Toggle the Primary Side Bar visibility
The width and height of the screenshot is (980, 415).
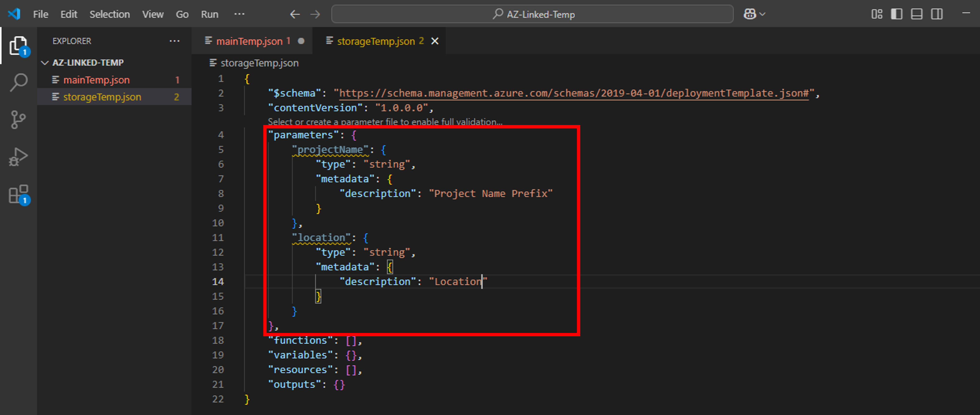897,14
